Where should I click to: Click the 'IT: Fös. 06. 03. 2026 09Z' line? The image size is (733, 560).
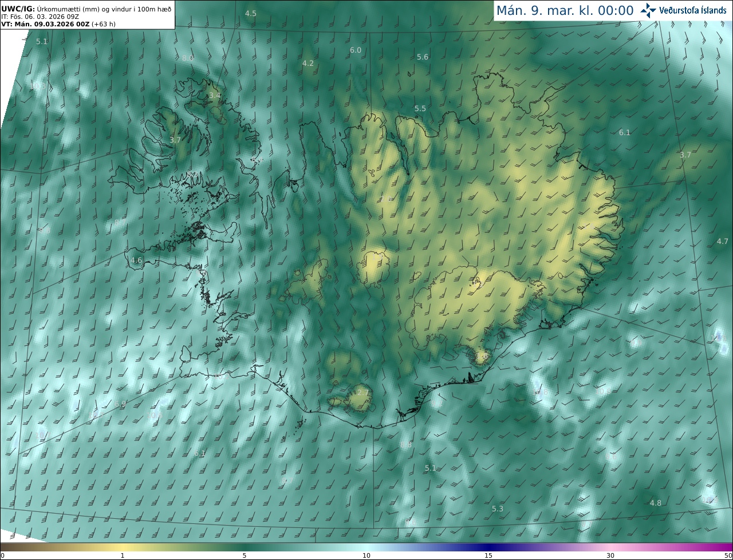(40, 17)
